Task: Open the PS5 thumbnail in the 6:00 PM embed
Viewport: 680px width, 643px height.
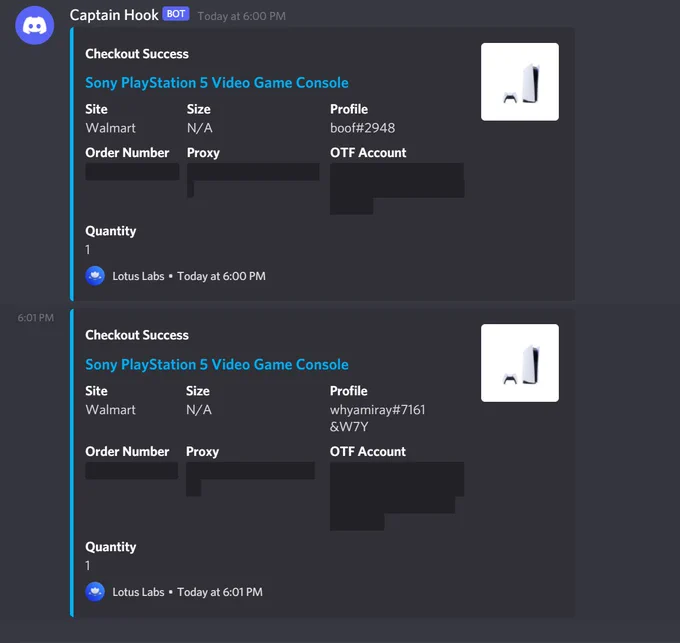Action: [520, 82]
